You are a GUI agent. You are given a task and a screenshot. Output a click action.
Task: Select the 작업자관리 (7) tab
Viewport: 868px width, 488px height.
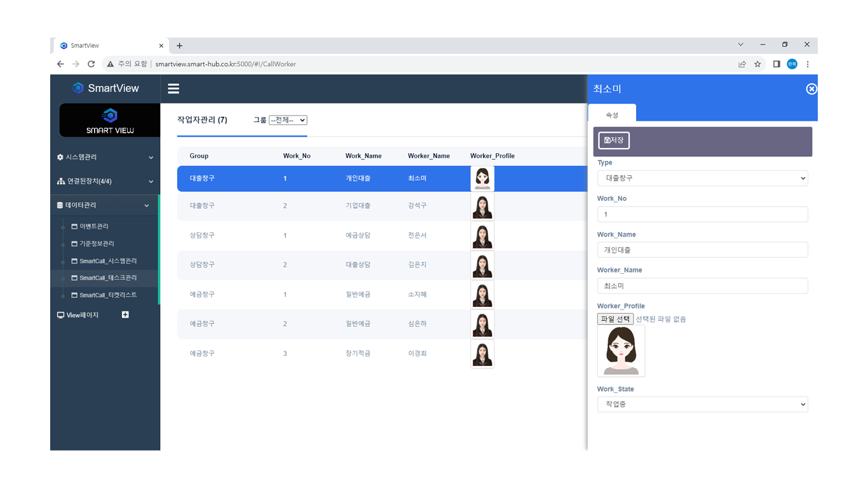(x=202, y=120)
